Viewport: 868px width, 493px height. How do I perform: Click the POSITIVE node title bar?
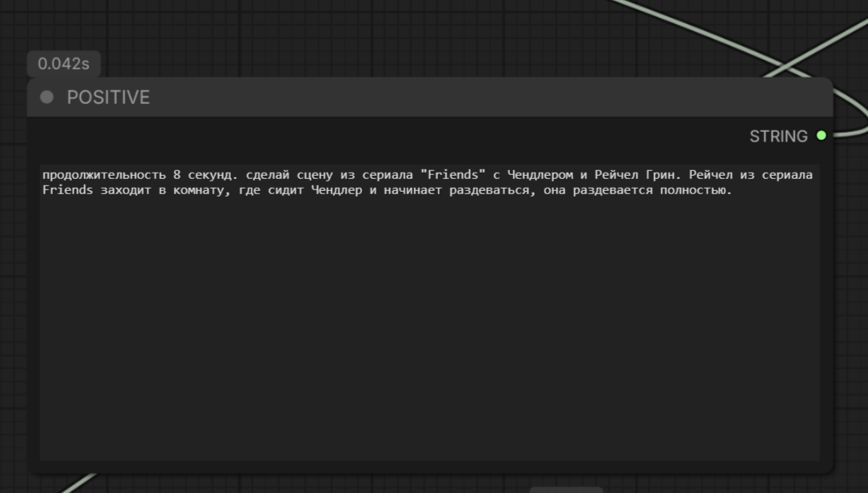coord(430,97)
